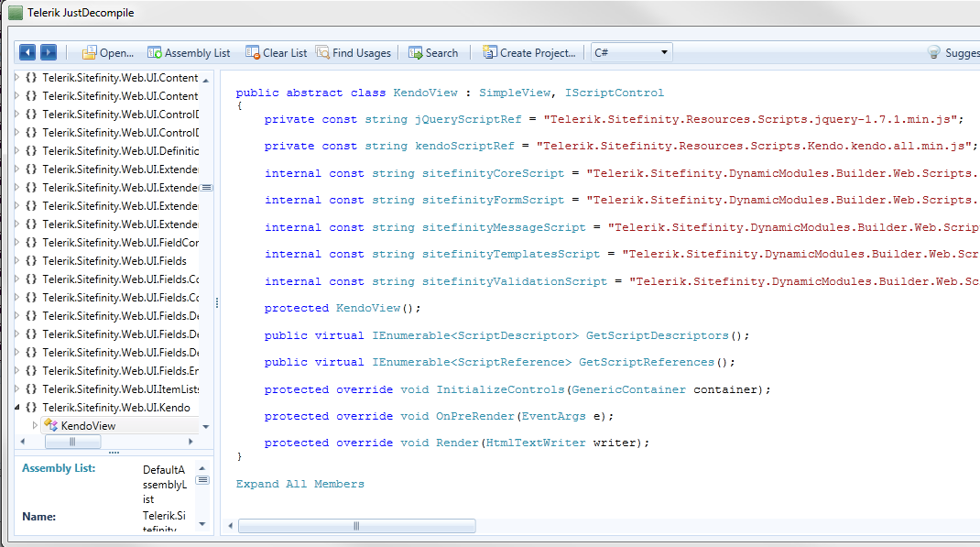
Task: Click the namespace icon beside Telerik.Sitefinity.Web.UI.Fields.Er
Action: point(31,371)
